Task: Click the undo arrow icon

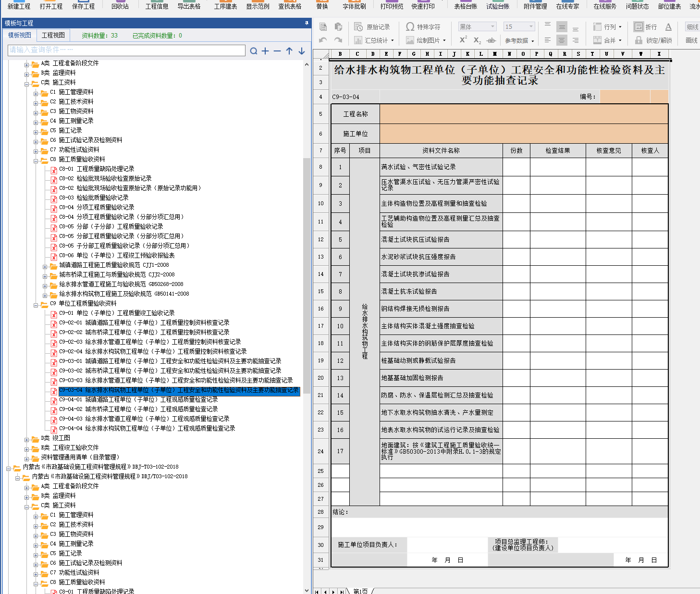Action: (323, 40)
